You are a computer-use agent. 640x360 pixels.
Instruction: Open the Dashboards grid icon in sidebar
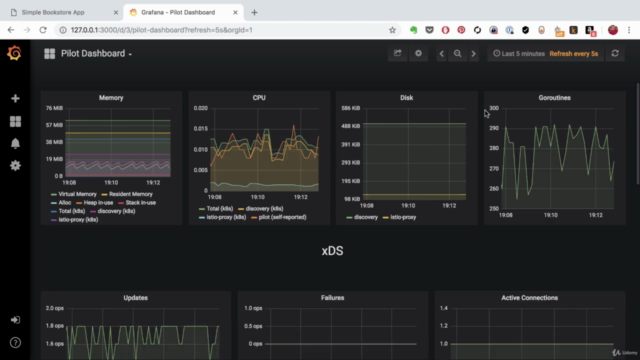[15, 121]
